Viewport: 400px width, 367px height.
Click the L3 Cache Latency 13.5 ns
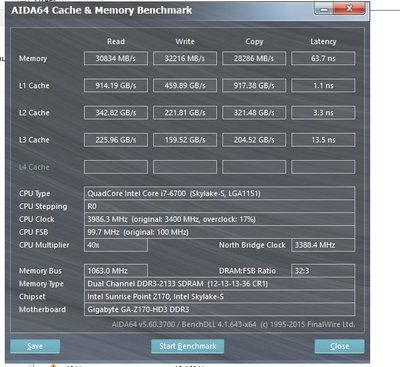click(323, 140)
